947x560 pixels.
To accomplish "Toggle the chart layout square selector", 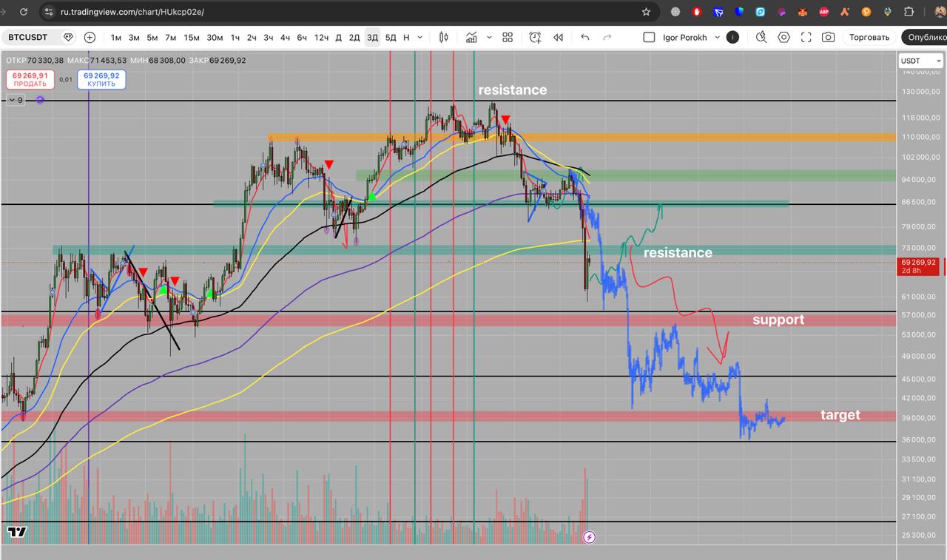I will pyautogui.click(x=649, y=38).
